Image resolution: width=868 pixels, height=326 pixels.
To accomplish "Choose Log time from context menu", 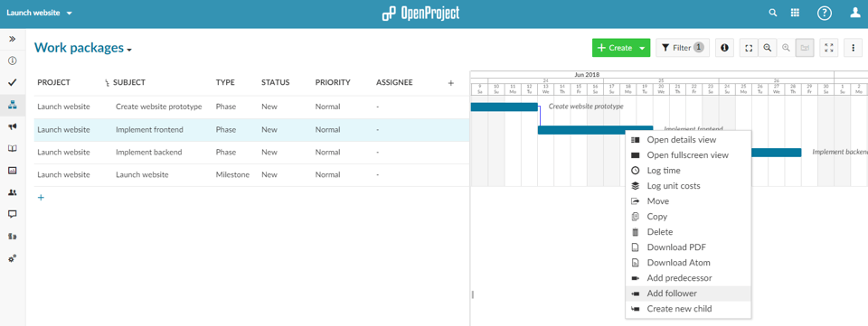I will coord(688,171).
